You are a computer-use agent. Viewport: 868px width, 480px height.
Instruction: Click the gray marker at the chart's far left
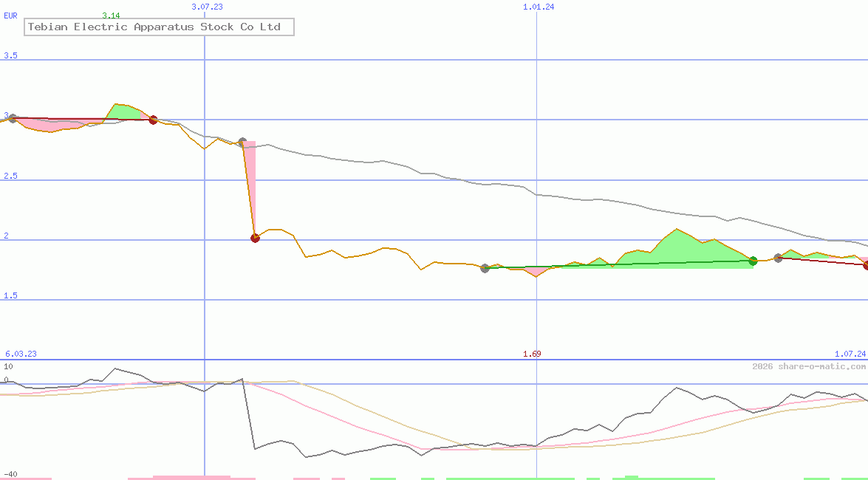coord(12,118)
